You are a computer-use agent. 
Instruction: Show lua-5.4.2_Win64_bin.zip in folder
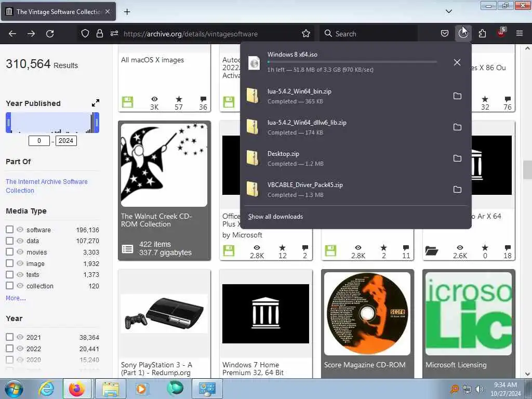tap(457, 96)
